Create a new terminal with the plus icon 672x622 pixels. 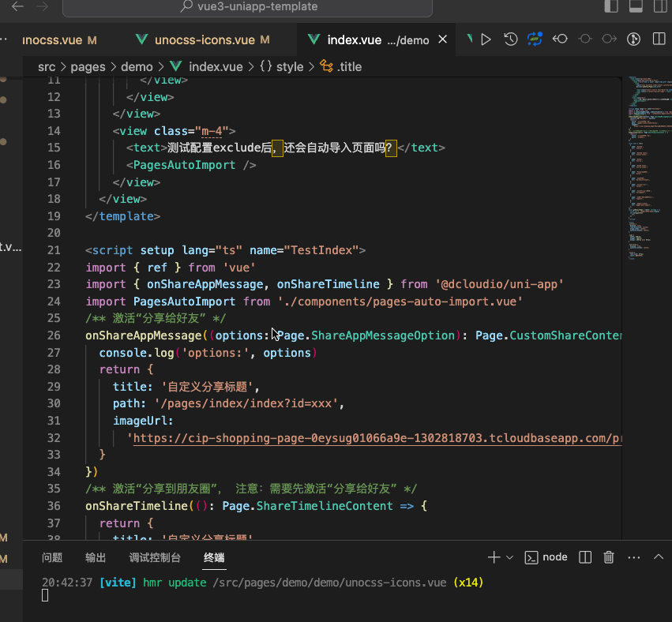[494, 557]
